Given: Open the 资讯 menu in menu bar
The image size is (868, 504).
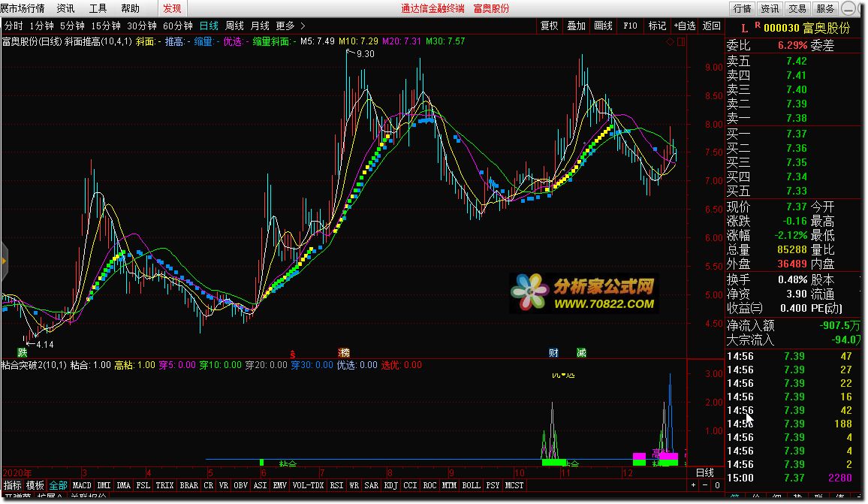Looking at the screenshot, I should tap(65, 8).
